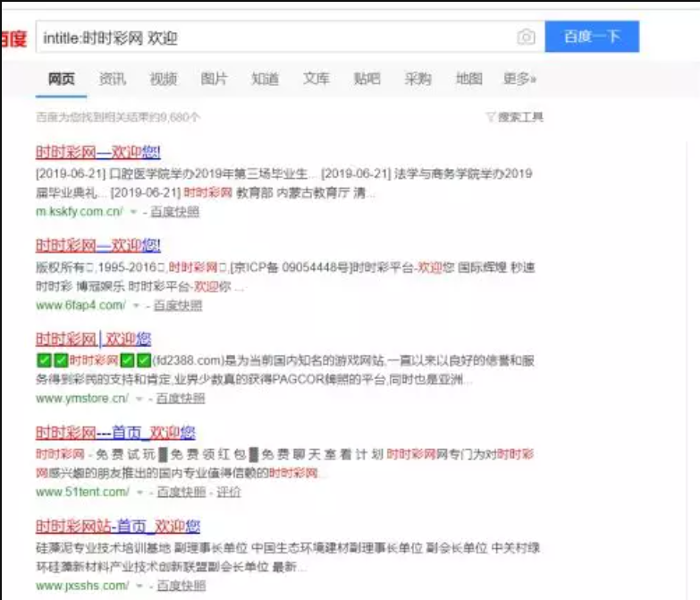This screenshot has width=700, height=600.
Task: Click 评价 link for www.51tent.com
Action: point(229,492)
